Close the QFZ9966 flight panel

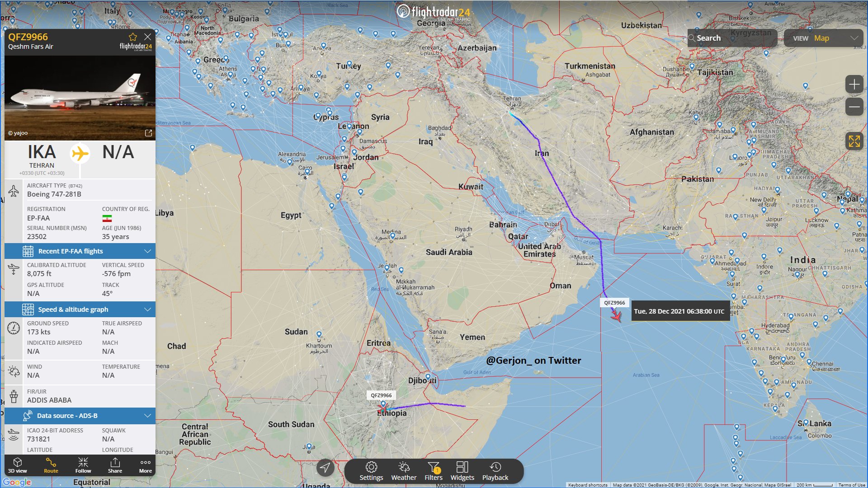point(147,37)
